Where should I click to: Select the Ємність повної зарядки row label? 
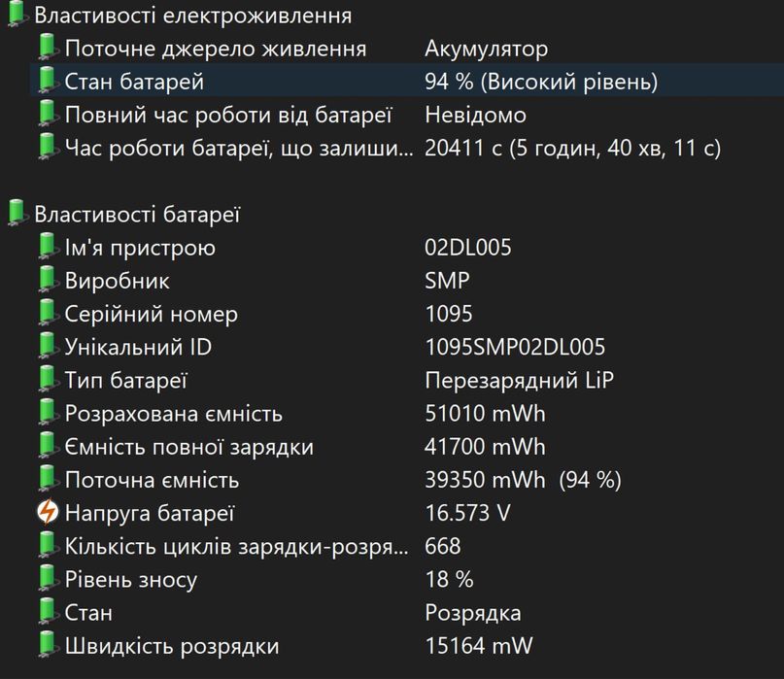pyautogui.click(x=188, y=447)
